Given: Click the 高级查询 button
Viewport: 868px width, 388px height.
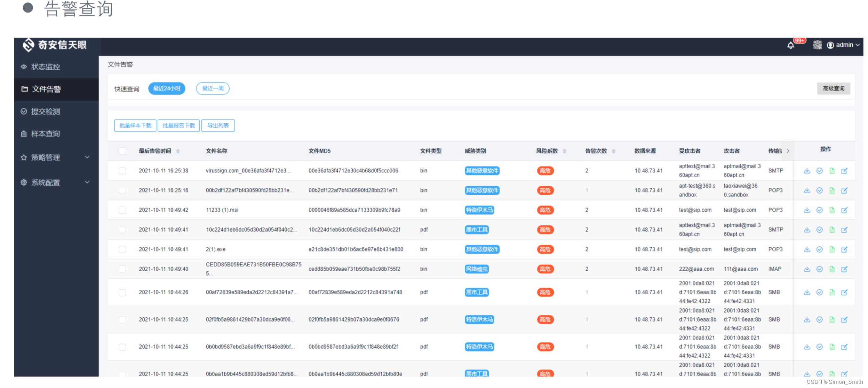Looking at the screenshot, I should click(833, 88).
